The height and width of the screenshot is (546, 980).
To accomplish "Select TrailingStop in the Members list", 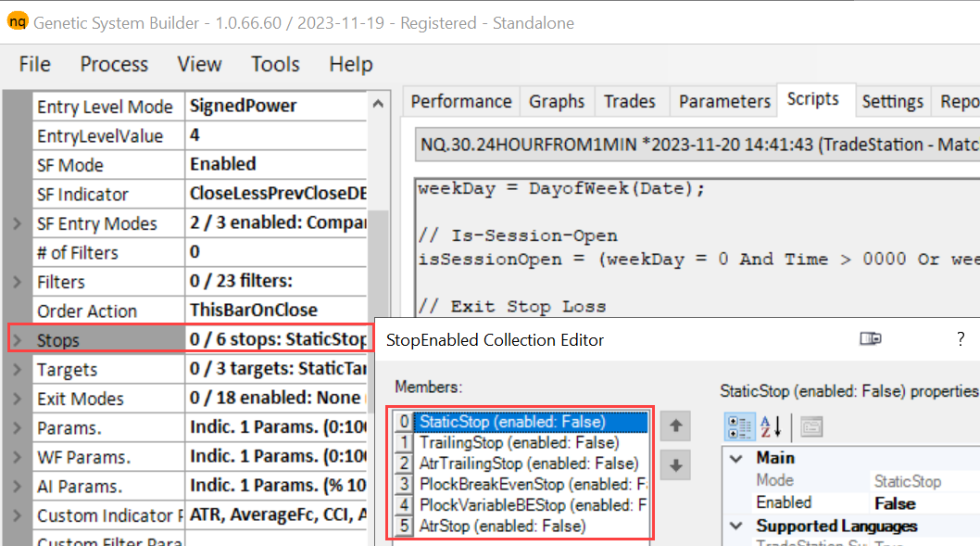I will click(x=519, y=442).
